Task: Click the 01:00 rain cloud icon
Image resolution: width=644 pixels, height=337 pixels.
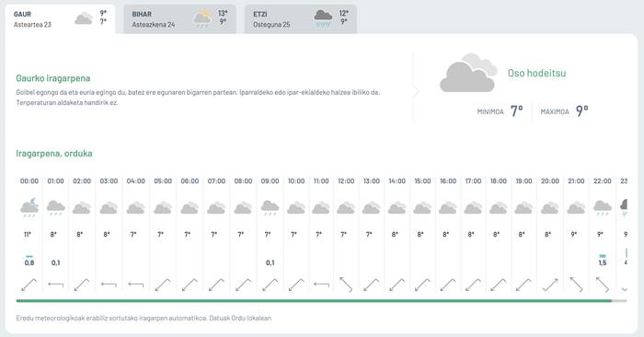Action: point(56,207)
